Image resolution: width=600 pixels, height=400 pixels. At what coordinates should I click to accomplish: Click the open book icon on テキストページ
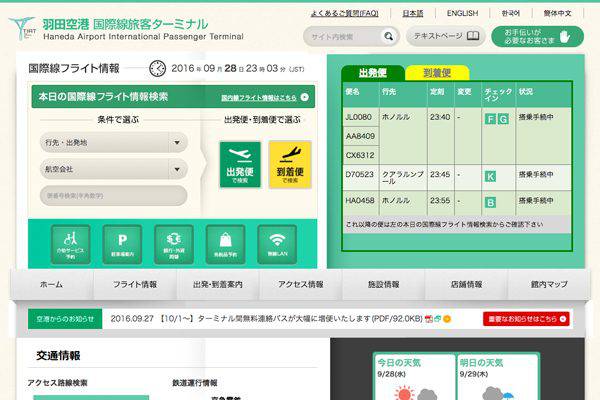[473, 36]
